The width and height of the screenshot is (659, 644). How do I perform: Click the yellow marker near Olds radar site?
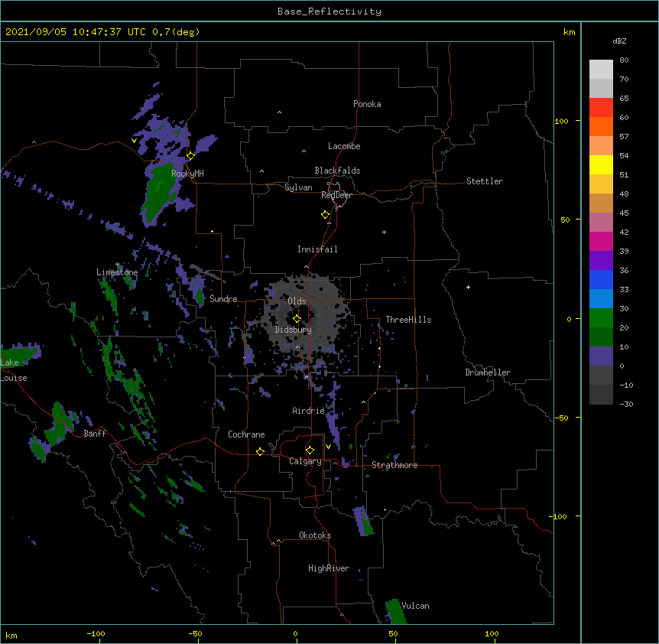[297, 319]
